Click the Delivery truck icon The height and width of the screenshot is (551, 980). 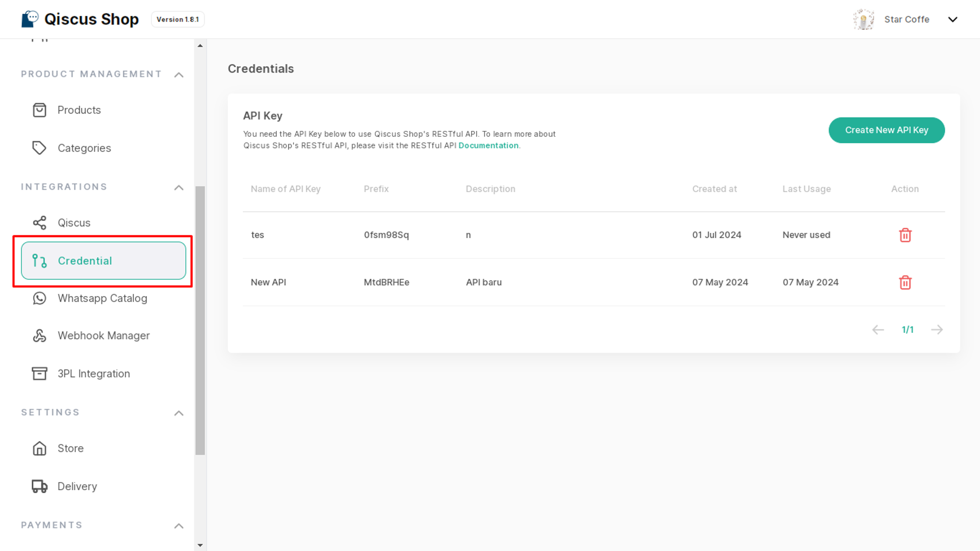(x=40, y=486)
